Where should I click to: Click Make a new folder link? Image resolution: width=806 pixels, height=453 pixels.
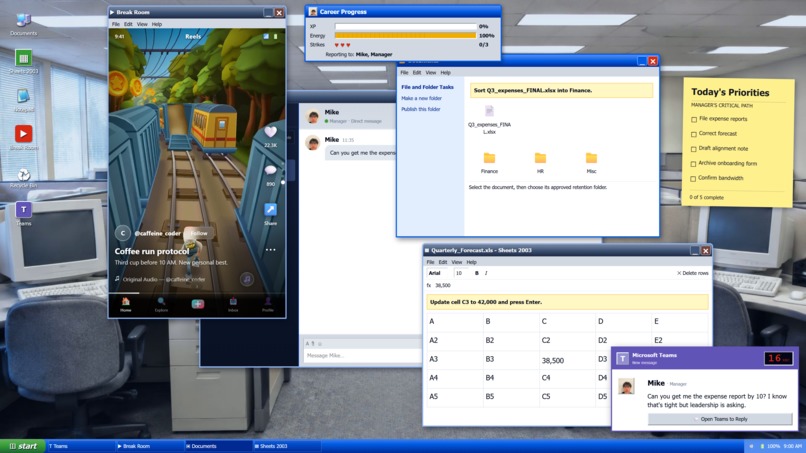pyautogui.click(x=422, y=98)
